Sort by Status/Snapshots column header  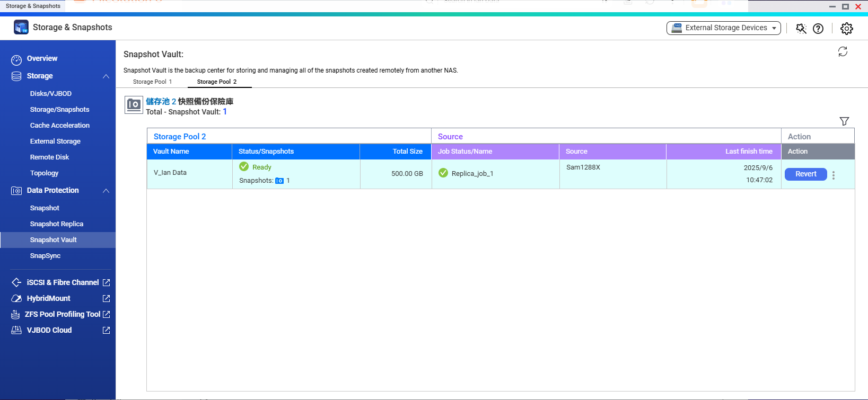click(x=296, y=152)
